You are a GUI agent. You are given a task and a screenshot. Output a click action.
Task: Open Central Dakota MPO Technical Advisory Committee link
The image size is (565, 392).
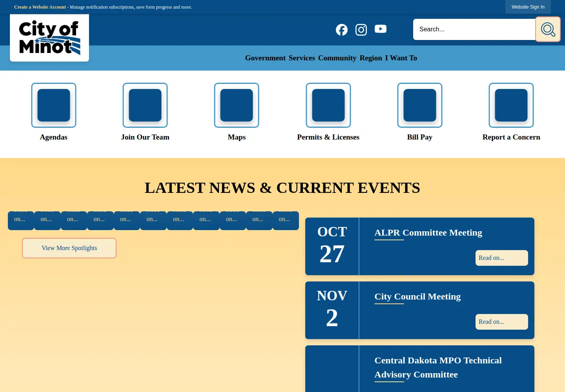point(438,367)
